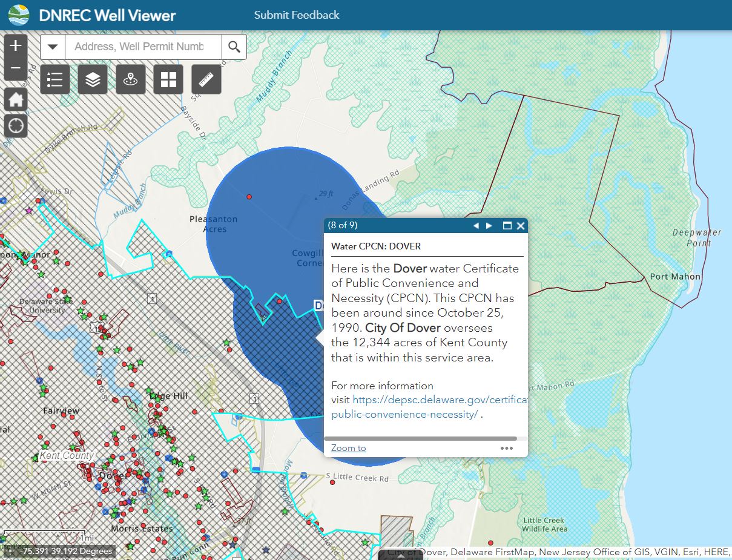
Task: Open the Basemap Gallery grid icon
Action: [x=168, y=79]
